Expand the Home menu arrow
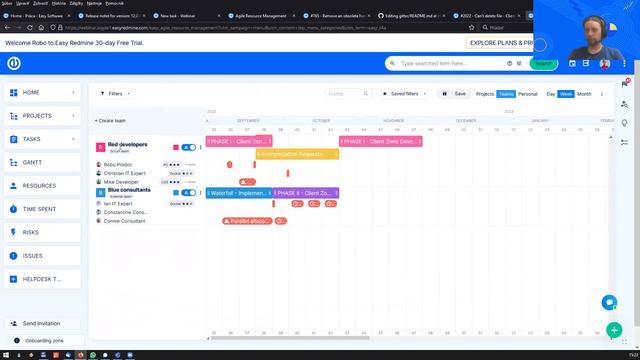Screen dimensions: 640x360 tap(73, 93)
